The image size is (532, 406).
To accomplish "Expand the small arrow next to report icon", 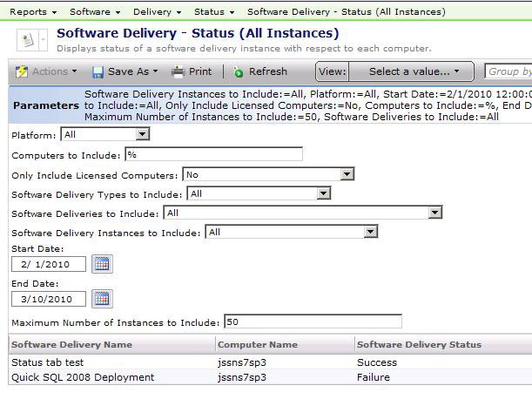I will click(44, 40).
